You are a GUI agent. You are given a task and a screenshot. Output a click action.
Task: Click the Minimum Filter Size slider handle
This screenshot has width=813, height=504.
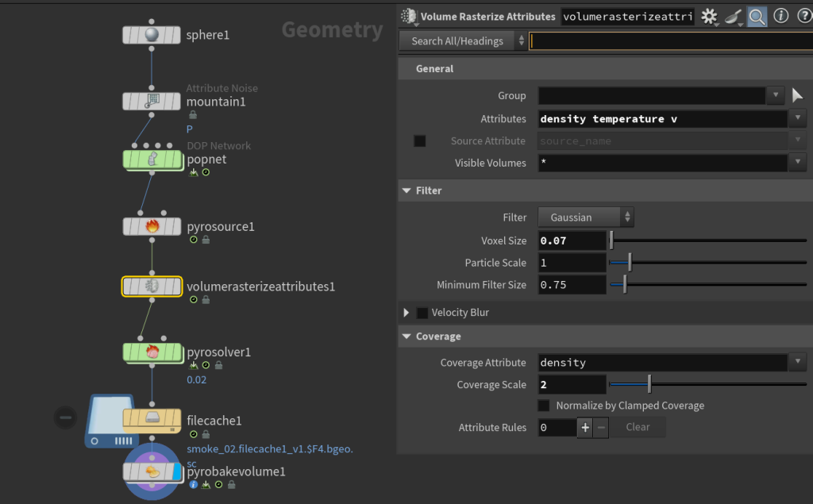click(625, 284)
